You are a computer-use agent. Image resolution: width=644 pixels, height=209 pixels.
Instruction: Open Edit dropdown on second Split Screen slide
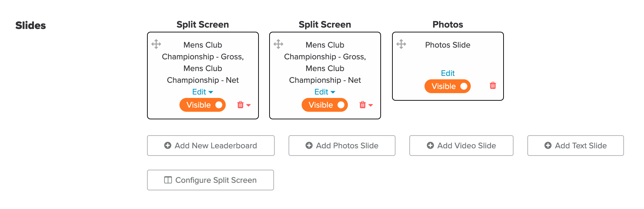pos(325,92)
